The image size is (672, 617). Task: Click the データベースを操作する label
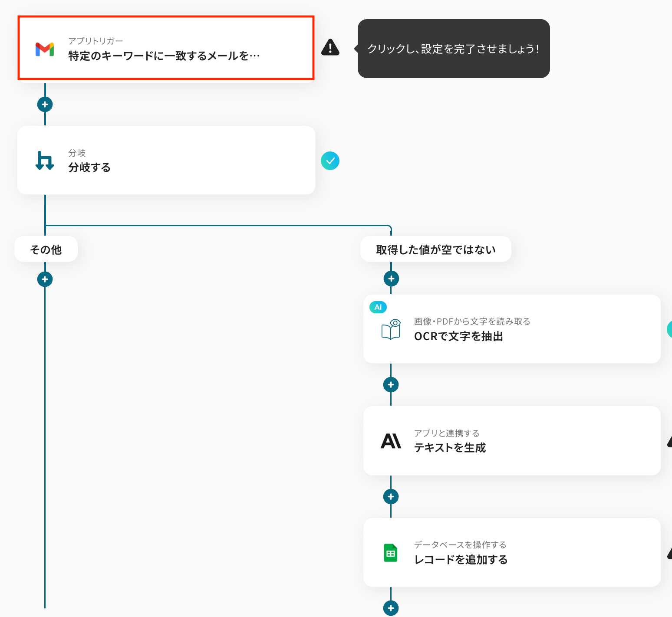(460, 545)
